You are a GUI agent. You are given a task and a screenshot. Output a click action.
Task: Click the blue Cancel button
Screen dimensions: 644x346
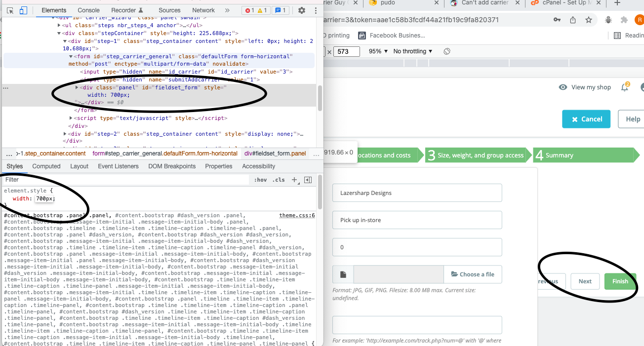[x=586, y=119]
